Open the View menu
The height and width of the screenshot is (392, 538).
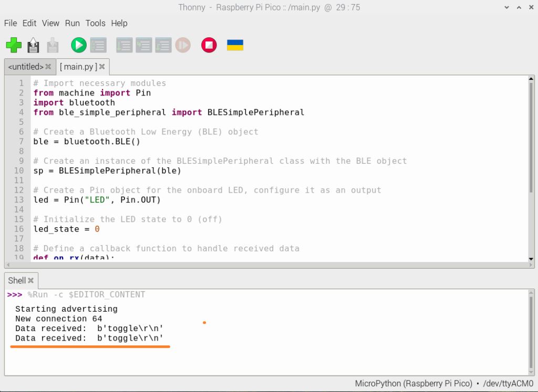click(50, 23)
